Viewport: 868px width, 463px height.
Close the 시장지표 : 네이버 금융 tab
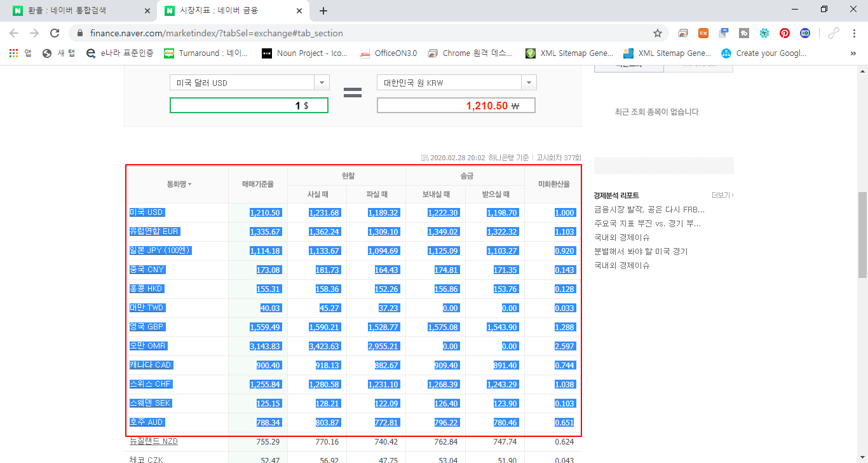pyautogui.click(x=299, y=11)
